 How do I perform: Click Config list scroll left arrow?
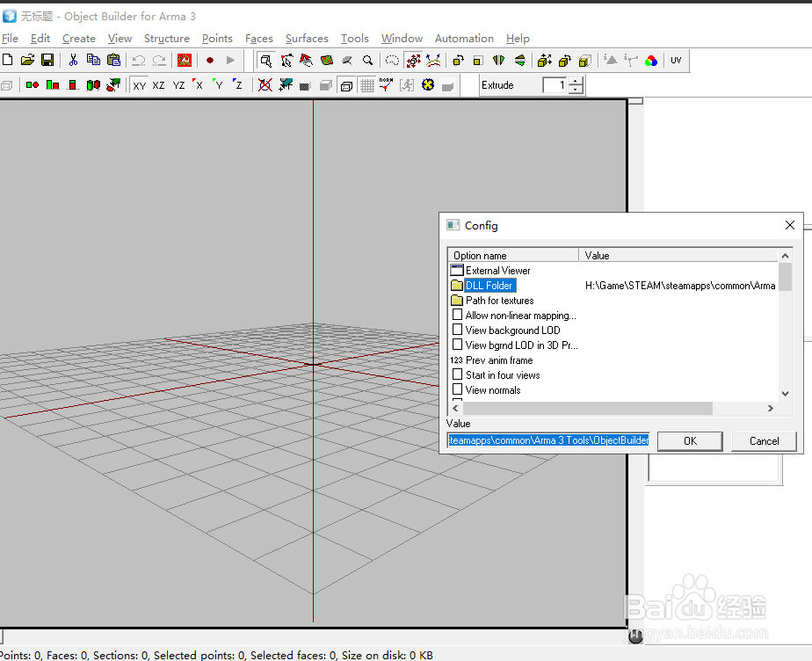click(x=455, y=408)
